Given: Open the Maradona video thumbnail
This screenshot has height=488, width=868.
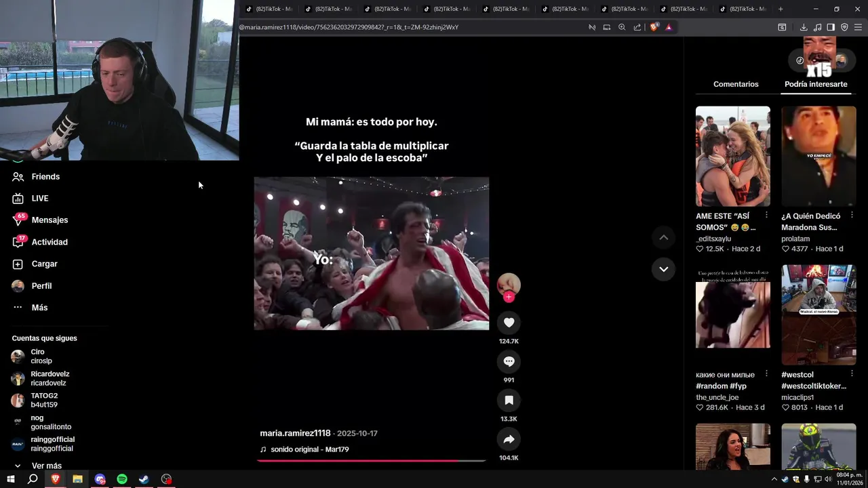Looking at the screenshot, I should [818, 156].
